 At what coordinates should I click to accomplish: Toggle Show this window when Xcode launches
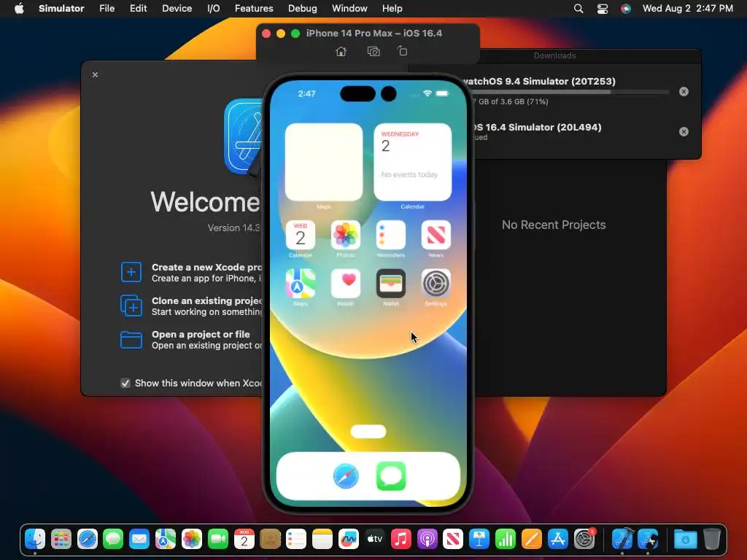125,383
